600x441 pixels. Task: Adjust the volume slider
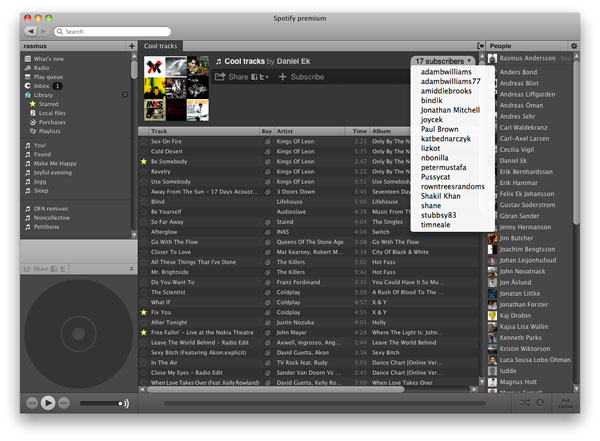(102, 403)
